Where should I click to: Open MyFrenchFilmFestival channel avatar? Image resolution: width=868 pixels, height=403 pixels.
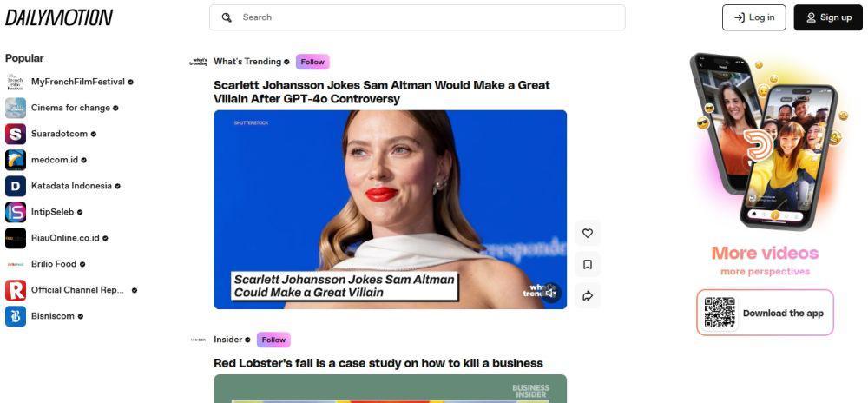click(x=16, y=82)
